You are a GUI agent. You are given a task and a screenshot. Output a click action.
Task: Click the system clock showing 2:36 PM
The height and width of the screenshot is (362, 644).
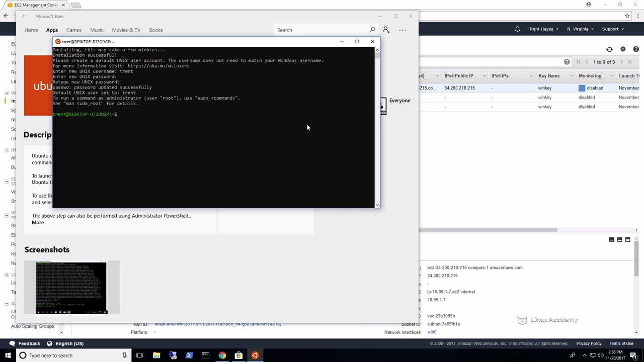[615, 355]
